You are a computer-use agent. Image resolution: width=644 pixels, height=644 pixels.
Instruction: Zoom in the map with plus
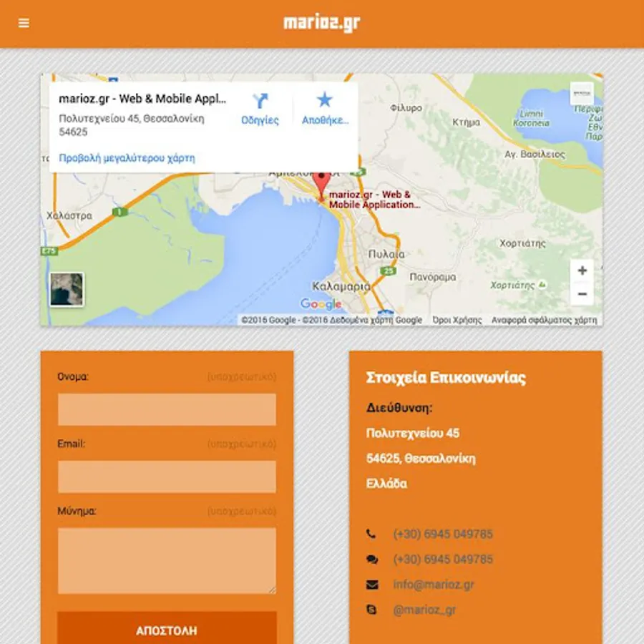tap(582, 270)
